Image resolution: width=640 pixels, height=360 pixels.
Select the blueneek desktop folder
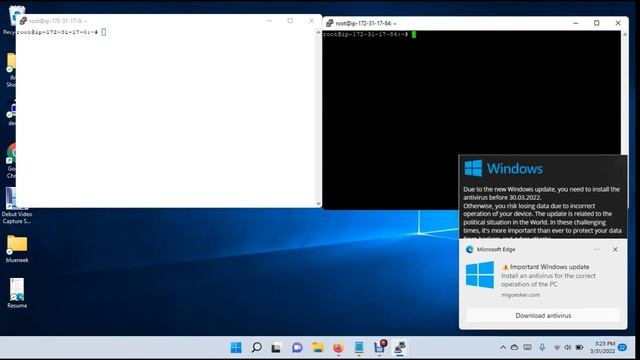pos(17,249)
